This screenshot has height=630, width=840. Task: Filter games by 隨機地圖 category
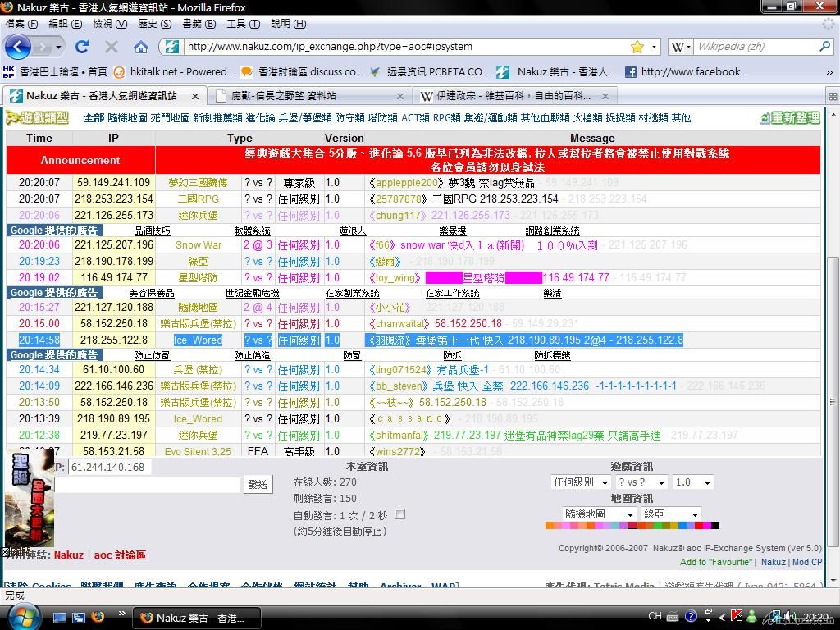click(127, 118)
